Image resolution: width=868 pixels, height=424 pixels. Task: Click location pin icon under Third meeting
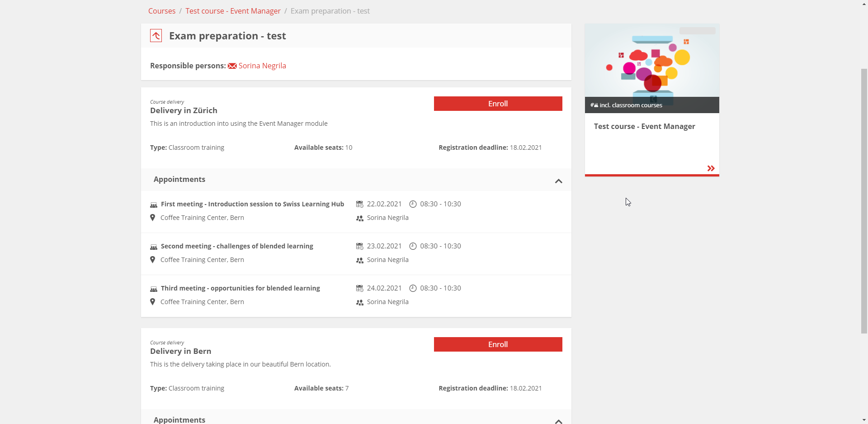(153, 302)
